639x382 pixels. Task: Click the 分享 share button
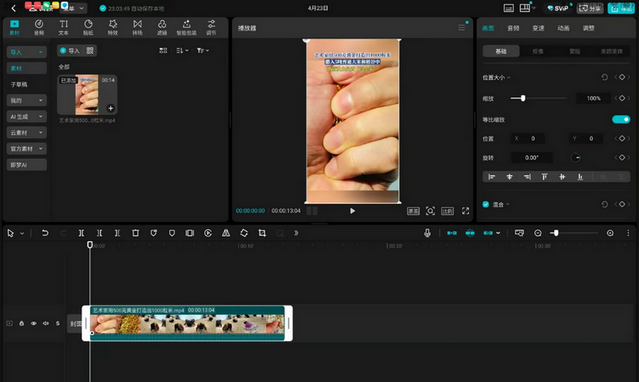pyautogui.click(x=590, y=8)
